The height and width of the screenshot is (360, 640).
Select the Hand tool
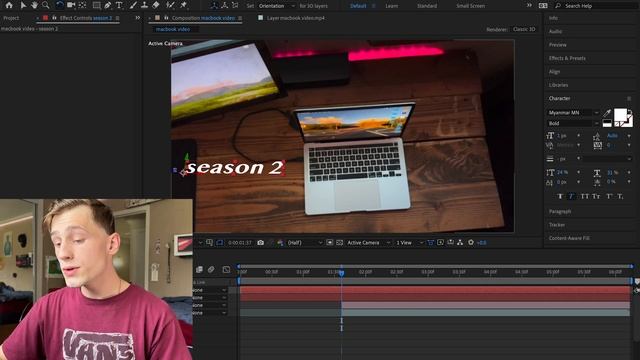tap(34, 5)
